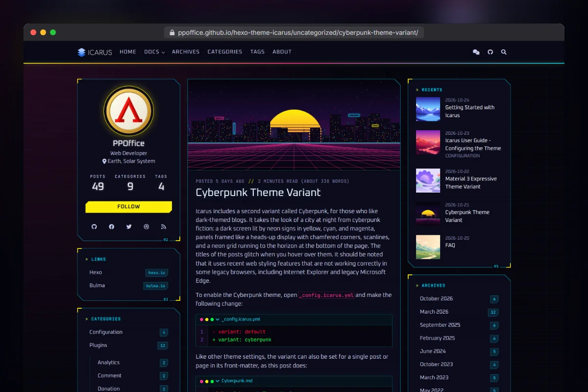Visit the profile card's GitHub icon
Screen dimensions: 588x392
pyautogui.click(x=94, y=226)
